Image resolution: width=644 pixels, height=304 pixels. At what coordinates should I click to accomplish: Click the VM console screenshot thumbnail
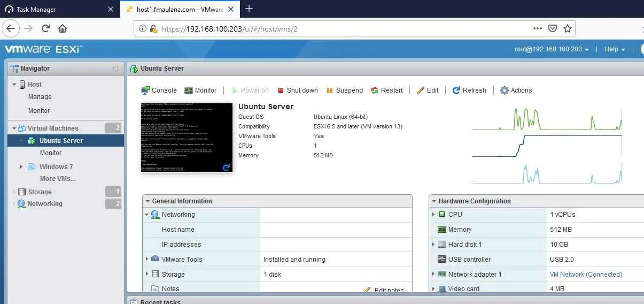[187, 138]
